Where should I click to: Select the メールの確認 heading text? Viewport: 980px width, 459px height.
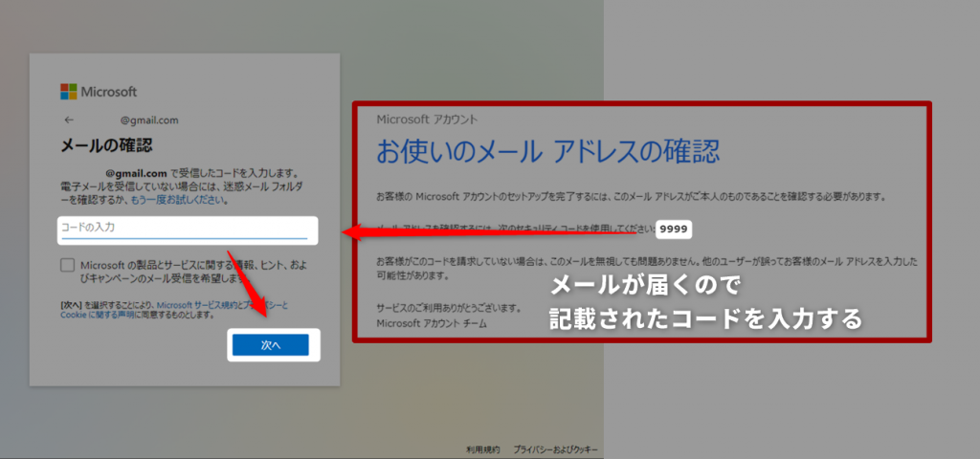click(x=107, y=146)
